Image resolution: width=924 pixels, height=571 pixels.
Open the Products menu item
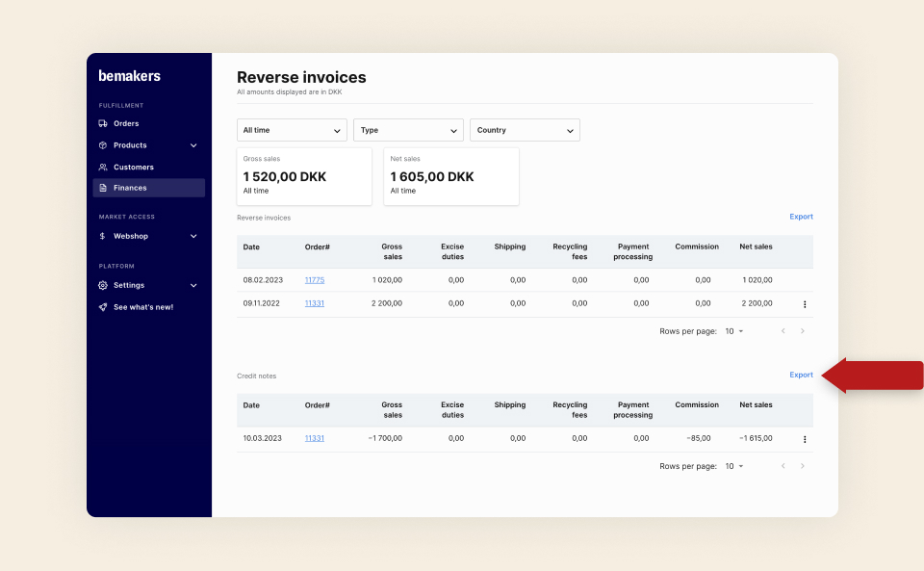coord(148,145)
